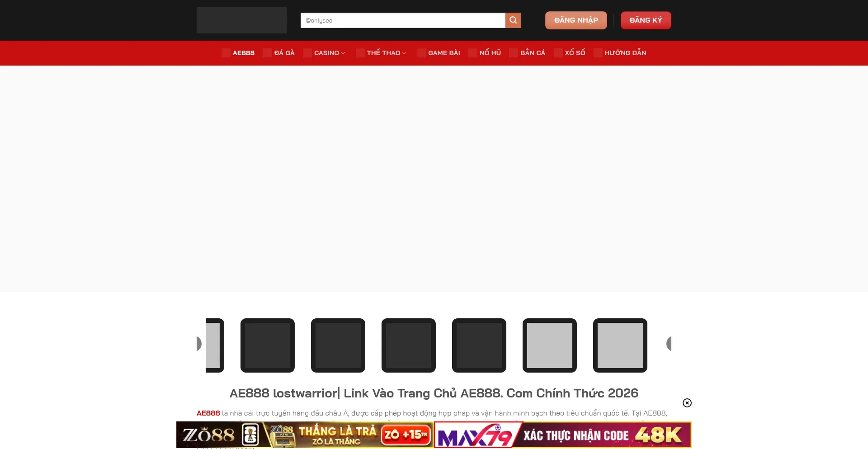Close the bottom banner ads
This screenshot has height=449, width=868.
pyautogui.click(x=687, y=403)
